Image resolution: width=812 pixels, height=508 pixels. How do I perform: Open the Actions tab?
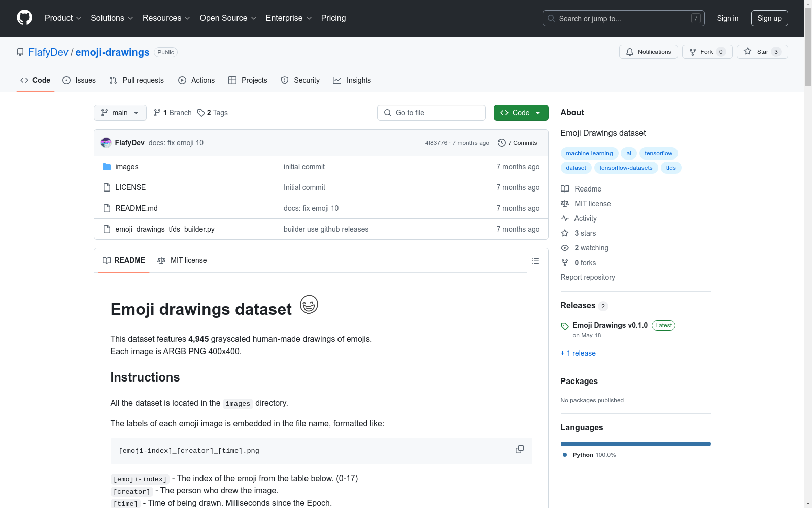click(196, 80)
